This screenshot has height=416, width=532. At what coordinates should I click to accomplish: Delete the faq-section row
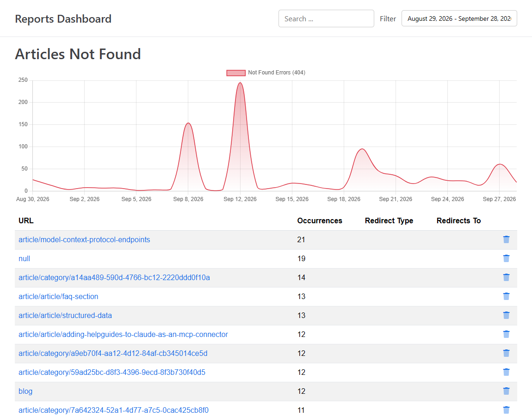(x=506, y=297)
